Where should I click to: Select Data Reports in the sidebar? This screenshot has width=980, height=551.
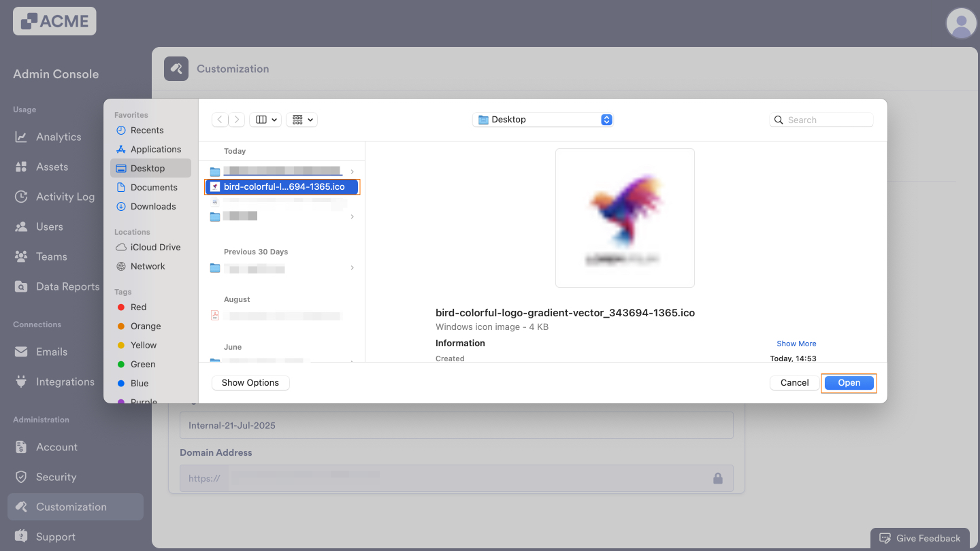point(65,286)
